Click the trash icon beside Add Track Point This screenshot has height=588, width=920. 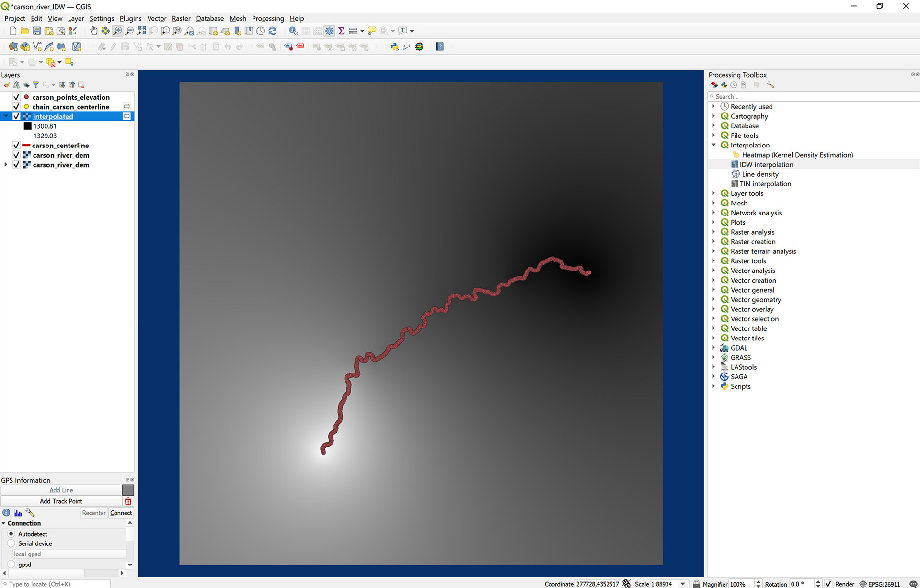[128, 501]
